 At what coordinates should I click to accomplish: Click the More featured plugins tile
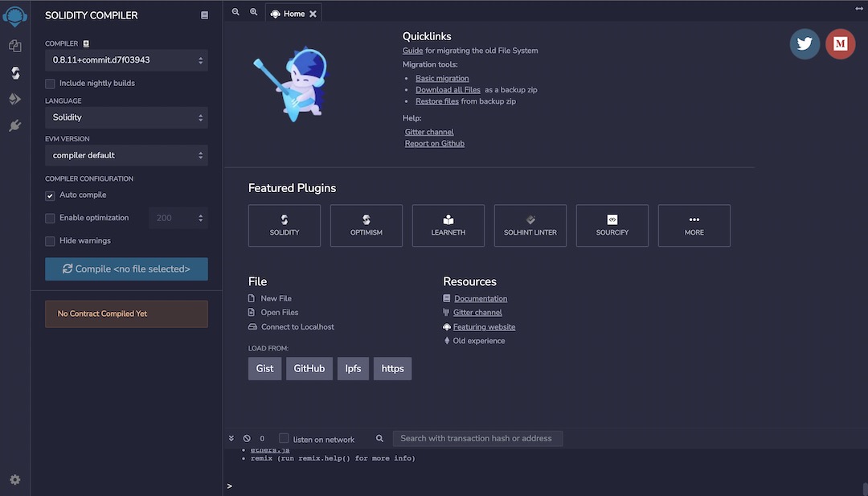pos(694,225)
